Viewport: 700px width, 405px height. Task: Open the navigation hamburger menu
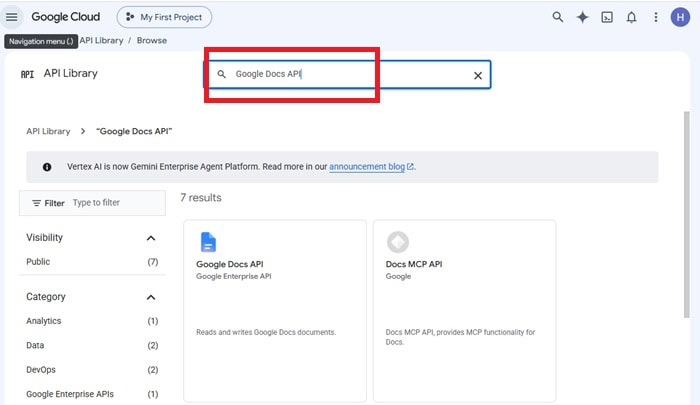pyautogui.click(x=12, y=17)
